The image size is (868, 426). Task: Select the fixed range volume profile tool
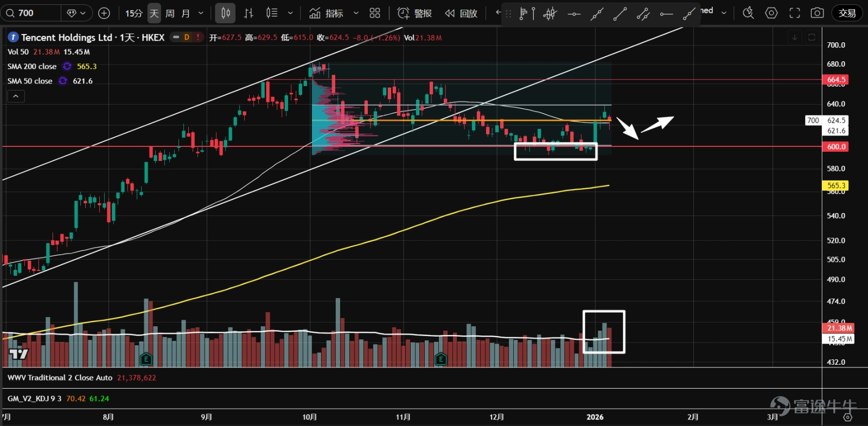(526, 14)
